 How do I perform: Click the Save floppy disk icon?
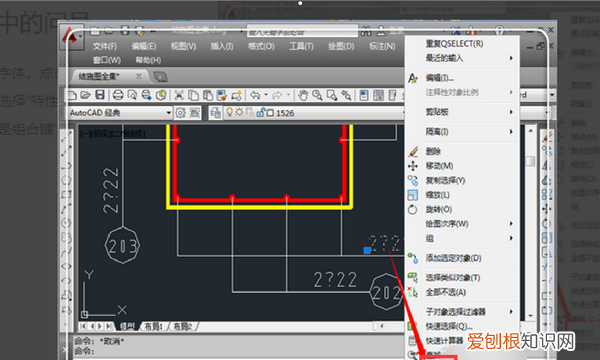pos(100,95)
